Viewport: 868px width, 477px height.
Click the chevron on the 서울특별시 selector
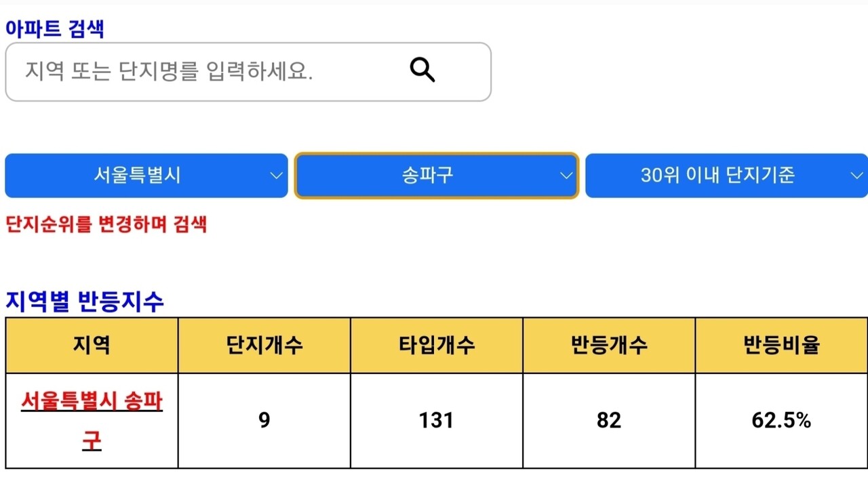277,175
